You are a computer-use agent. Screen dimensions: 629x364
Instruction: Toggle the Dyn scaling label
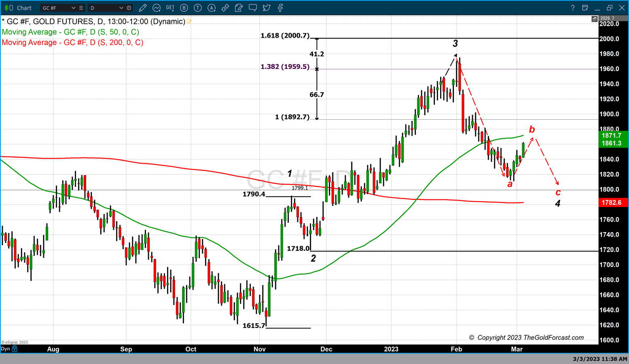click(5, 349)
